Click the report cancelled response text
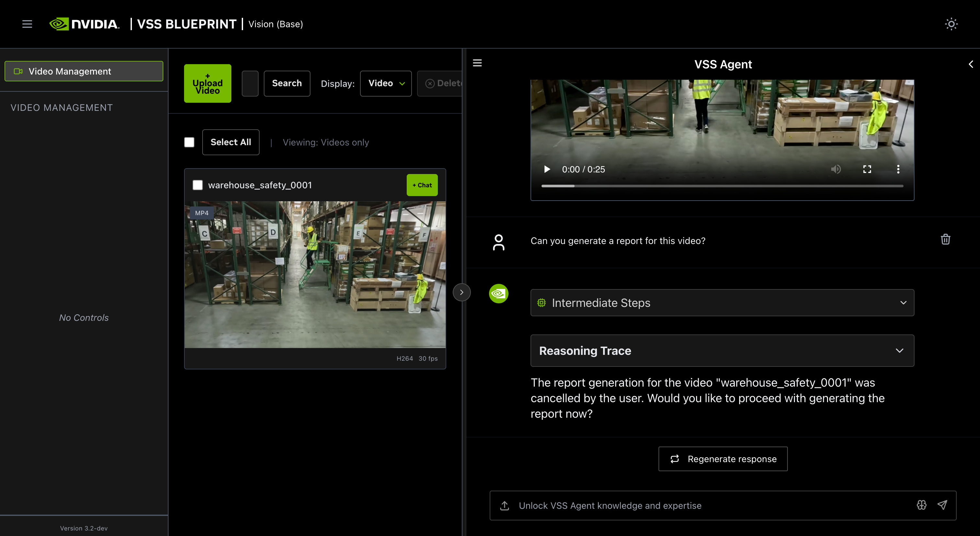980x536 pixels. coord(707,398)
